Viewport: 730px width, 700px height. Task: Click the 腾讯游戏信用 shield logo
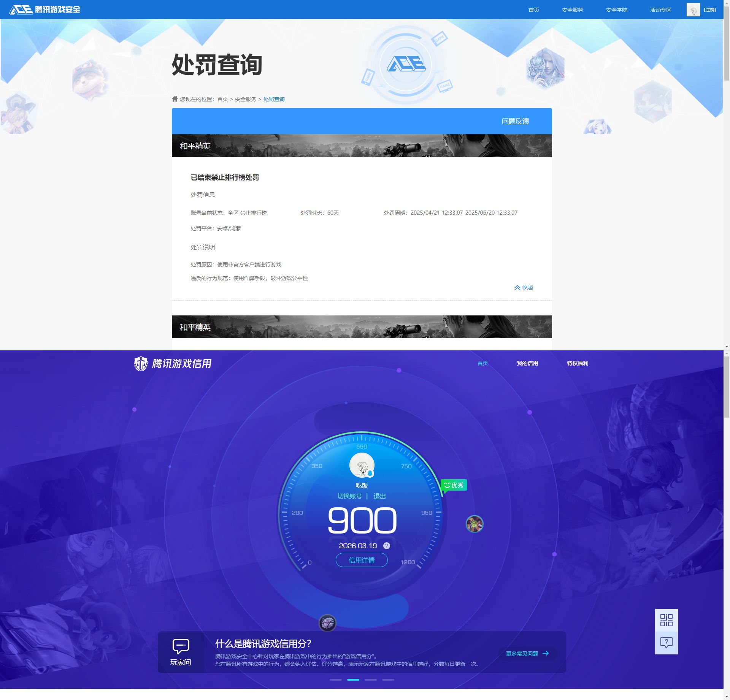coord(141,363)
